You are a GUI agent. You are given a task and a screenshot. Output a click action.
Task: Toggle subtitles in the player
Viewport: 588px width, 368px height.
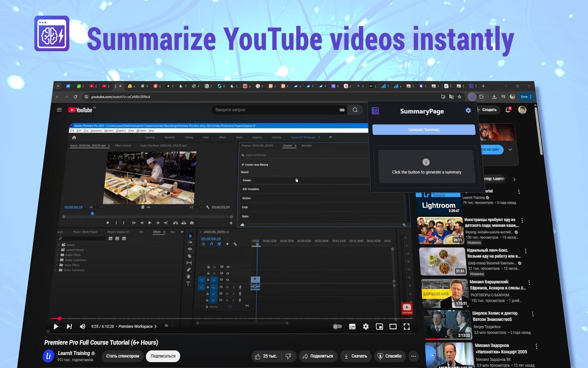(352, 327)
